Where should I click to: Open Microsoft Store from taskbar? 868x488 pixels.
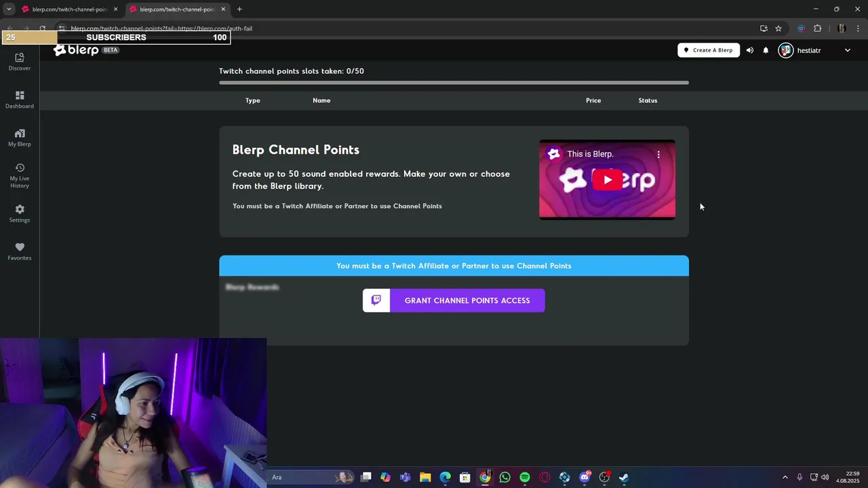pos(465,477)
